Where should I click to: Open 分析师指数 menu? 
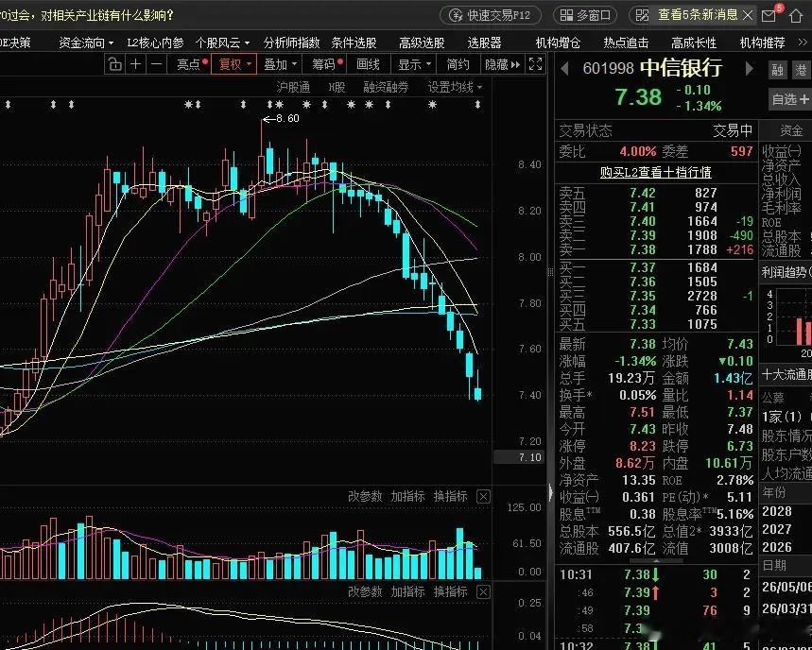[291, 43]
